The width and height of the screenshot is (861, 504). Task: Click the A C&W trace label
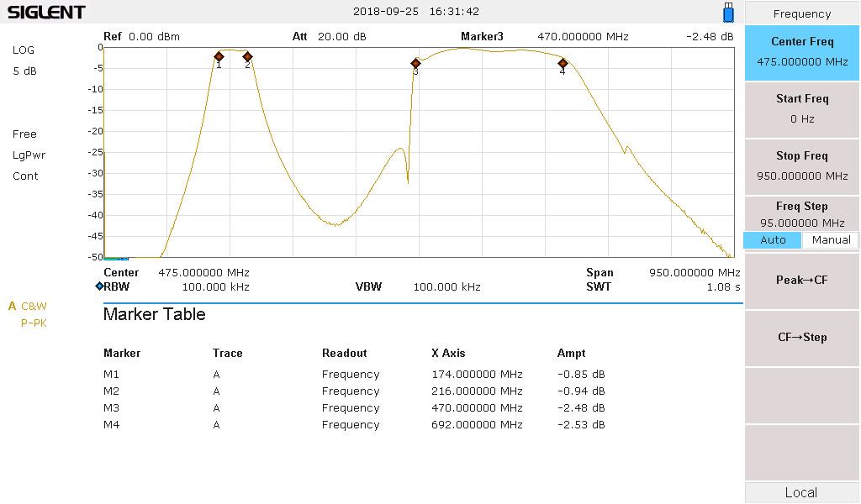coord(28,306)
